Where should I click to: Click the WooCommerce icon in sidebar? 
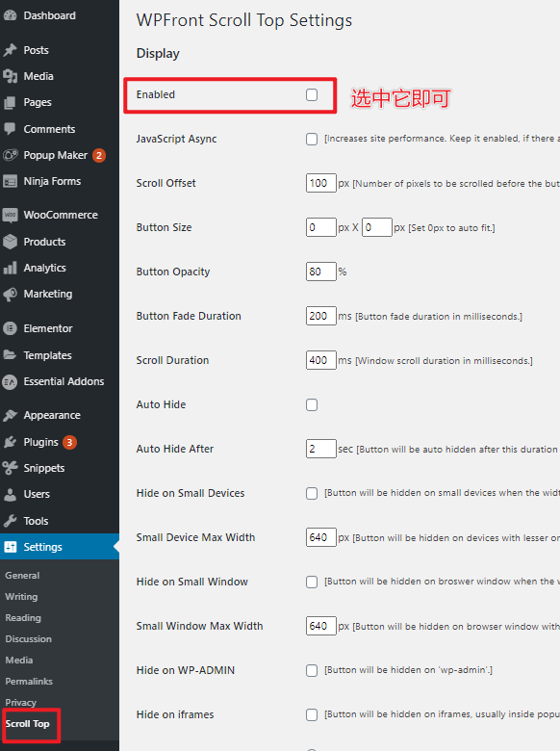click(x=10, y=215)
